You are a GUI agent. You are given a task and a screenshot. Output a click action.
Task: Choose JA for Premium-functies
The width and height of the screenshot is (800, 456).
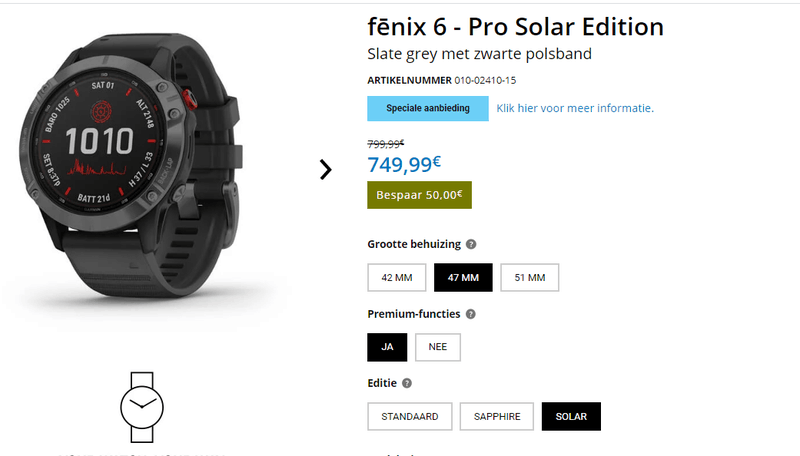click(x=387, y=347)
